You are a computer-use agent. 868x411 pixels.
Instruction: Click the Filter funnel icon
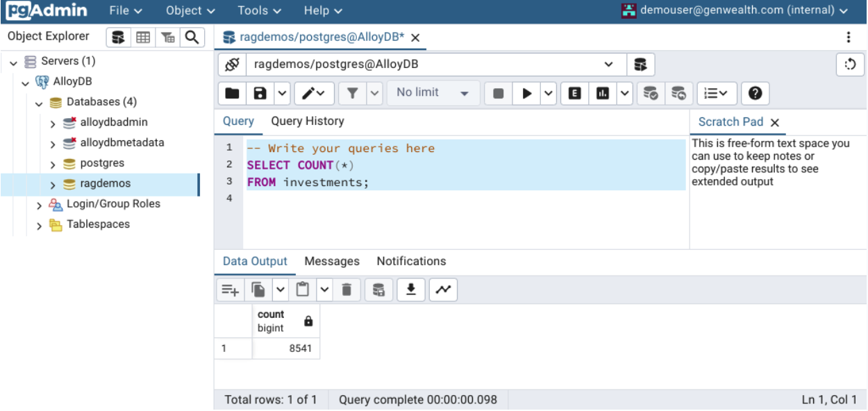tap(352, 93)
